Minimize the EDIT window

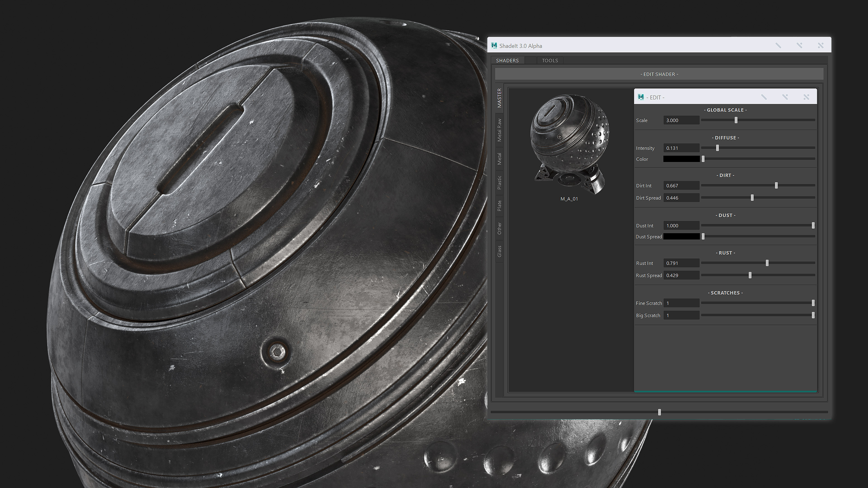click(764, 97)
